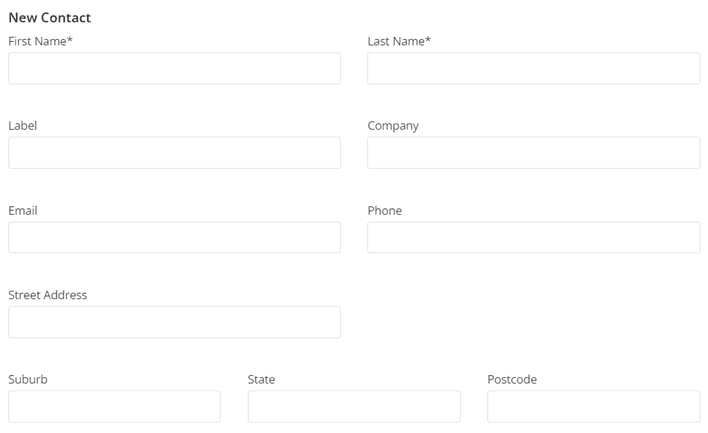Click the "State" label text
Image resolution: width=708 pixels, height=433 pixels.
[x=262, y=380]
